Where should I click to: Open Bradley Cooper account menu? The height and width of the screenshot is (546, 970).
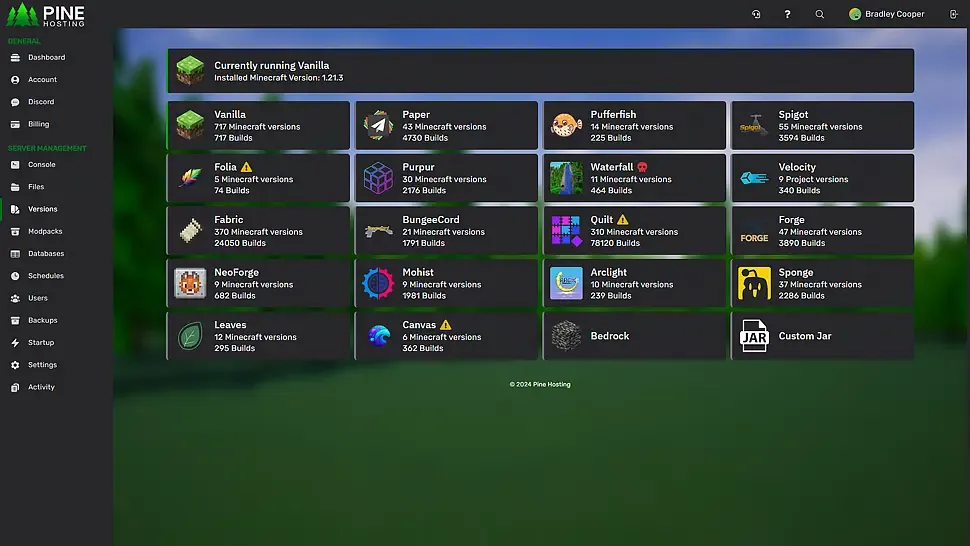pyautogui.click(x=886, y=14)
